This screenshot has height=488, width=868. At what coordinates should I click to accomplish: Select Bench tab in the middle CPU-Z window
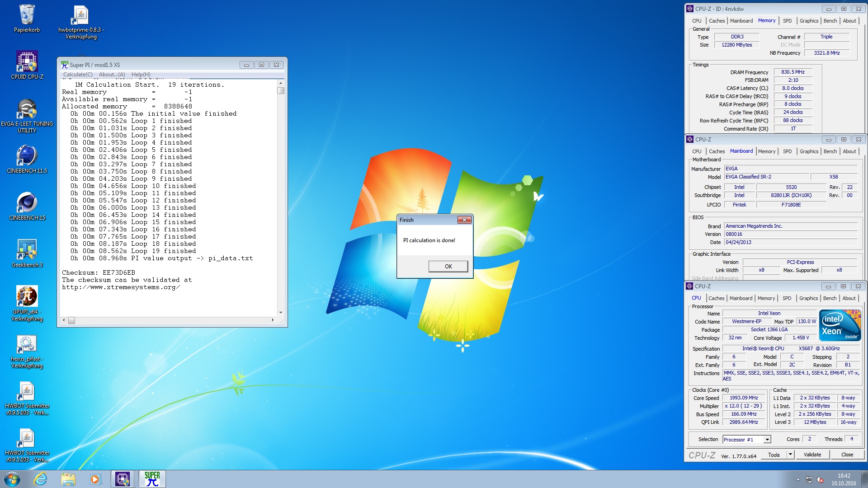click(x=830, y=151)
